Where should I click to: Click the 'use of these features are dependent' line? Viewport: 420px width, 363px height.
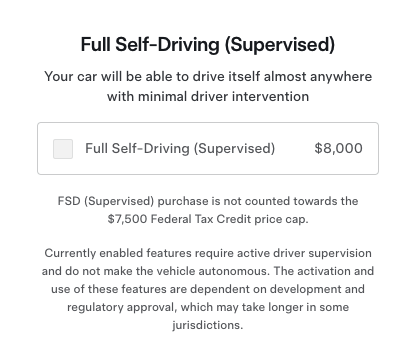[208, 289]
